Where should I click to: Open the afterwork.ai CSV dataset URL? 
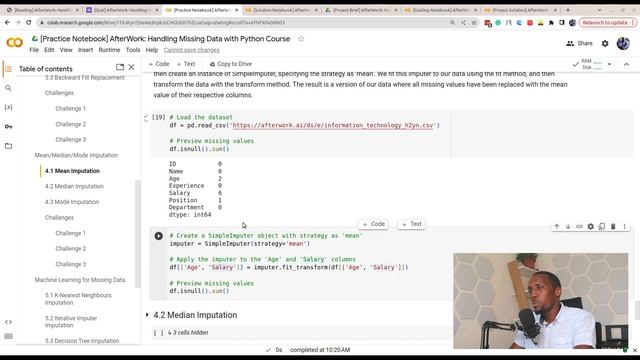coord(333,125)
